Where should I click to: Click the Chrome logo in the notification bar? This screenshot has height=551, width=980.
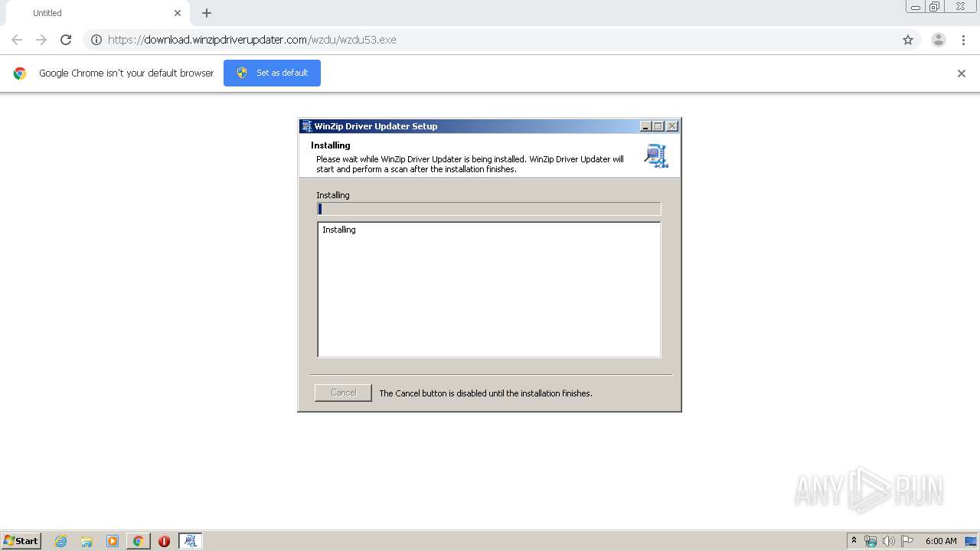coord(20,73)
